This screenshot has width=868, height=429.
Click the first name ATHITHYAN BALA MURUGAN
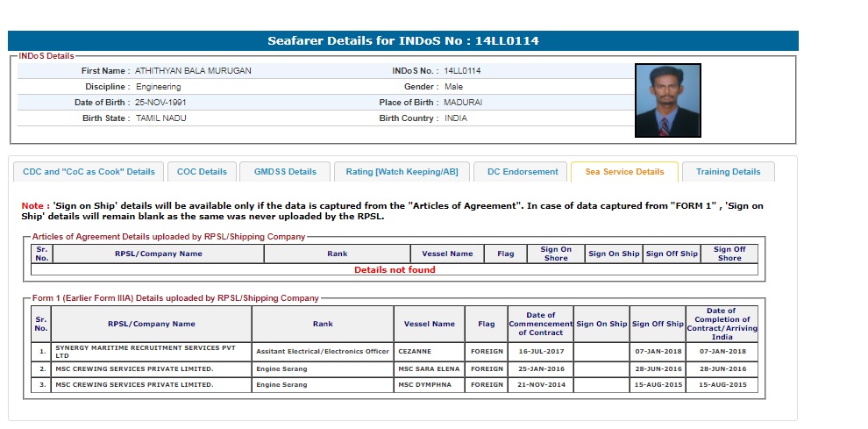[193, 71]
